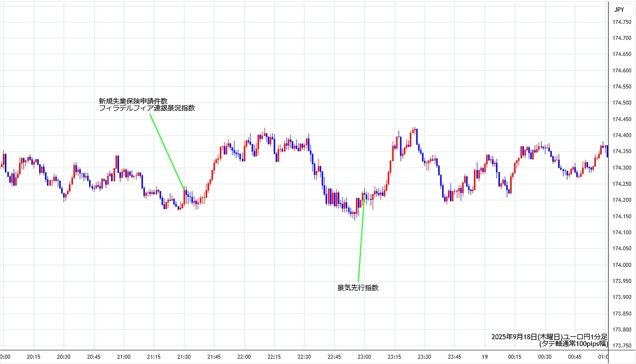636x364 pixels.
Task: Click the date change label 19 on time axis
Action: click(484, 357)
